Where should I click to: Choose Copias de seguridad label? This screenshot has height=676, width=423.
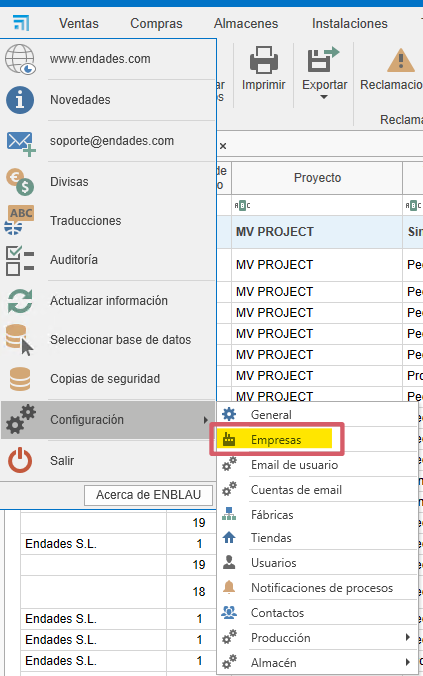(105, 379)
